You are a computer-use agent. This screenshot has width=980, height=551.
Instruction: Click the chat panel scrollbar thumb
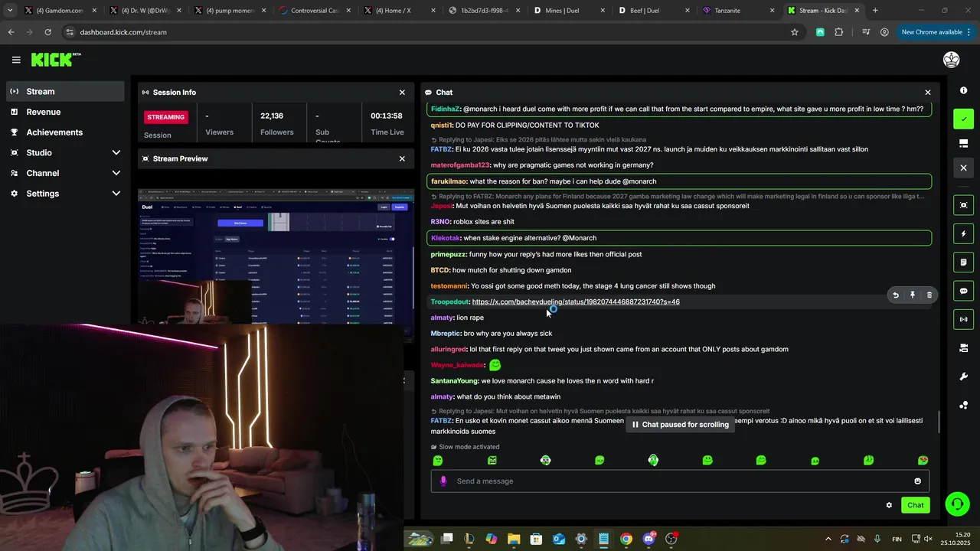tap(939, 421)
